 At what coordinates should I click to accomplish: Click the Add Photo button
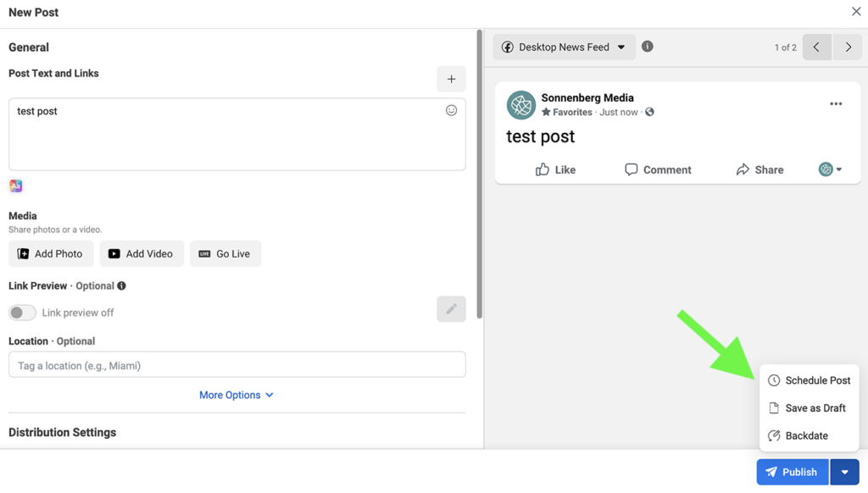click(51, 254)
